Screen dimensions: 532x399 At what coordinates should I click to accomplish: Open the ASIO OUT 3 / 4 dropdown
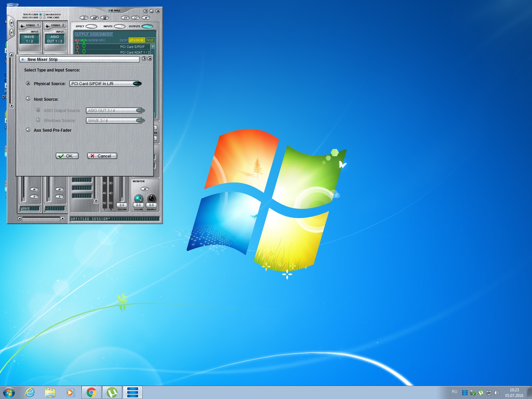(115, 110)
